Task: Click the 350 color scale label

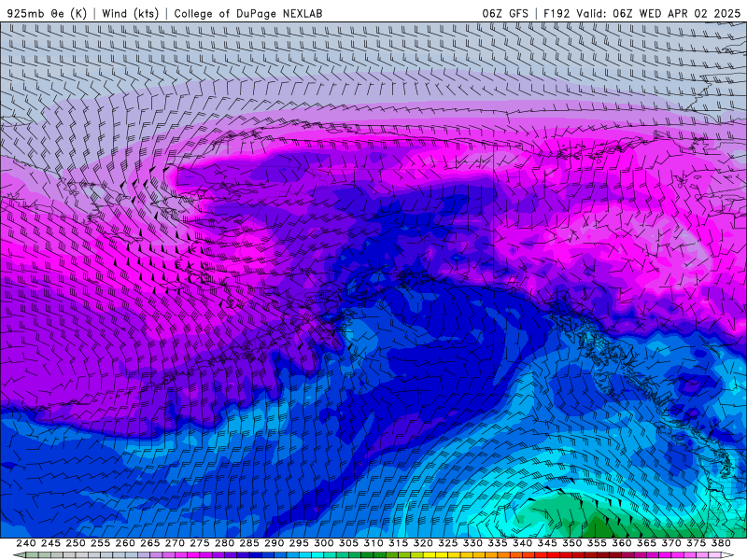Action: click(571, 543)
